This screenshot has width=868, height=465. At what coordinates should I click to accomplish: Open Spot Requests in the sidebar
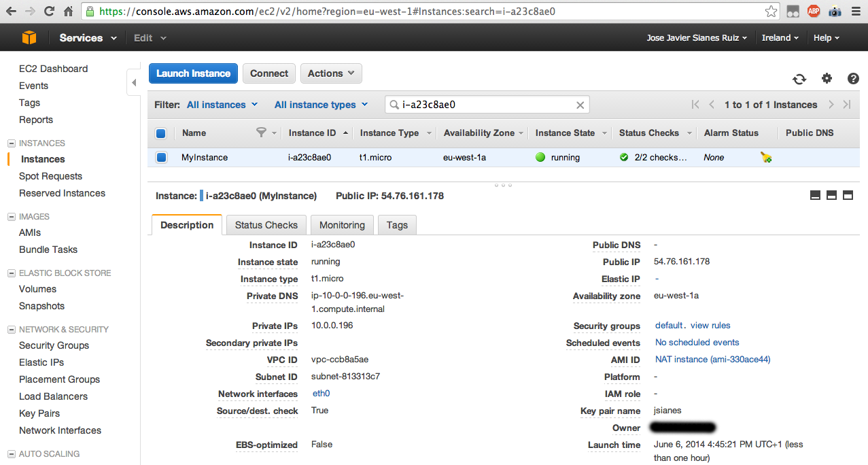[50, 176]
